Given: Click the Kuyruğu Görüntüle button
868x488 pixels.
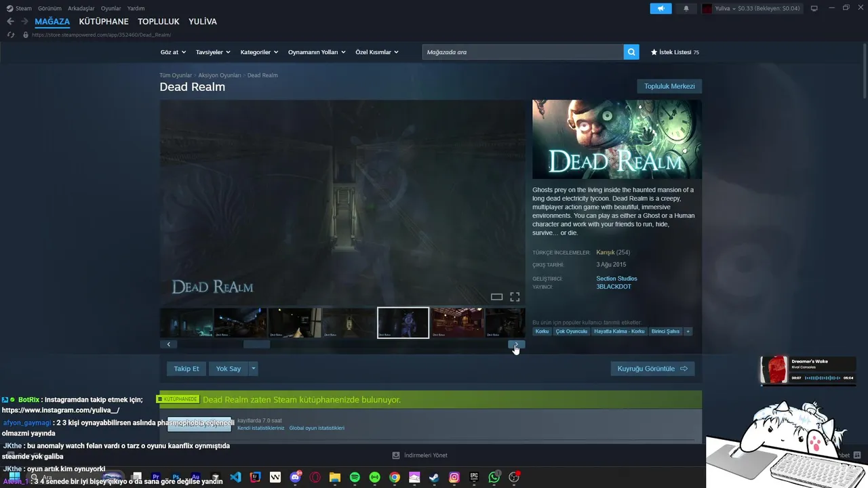Looking at the screenshot, I should [x=652, y=369].
